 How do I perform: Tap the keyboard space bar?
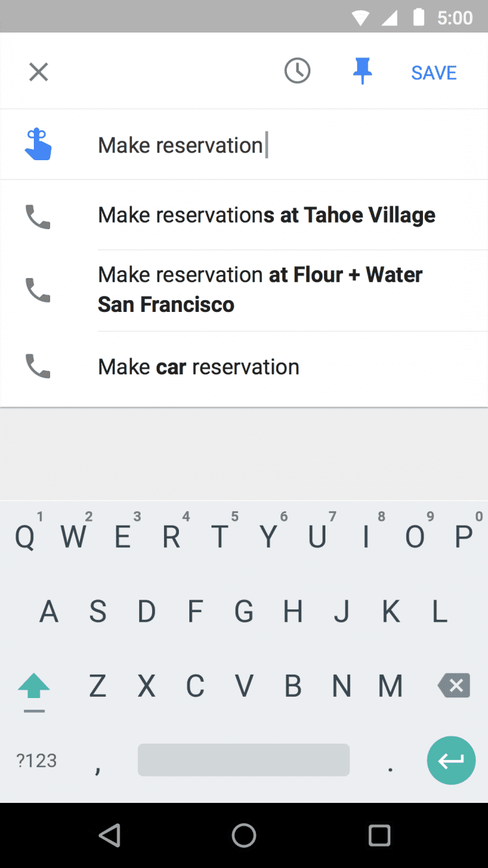tap(243, 760)
